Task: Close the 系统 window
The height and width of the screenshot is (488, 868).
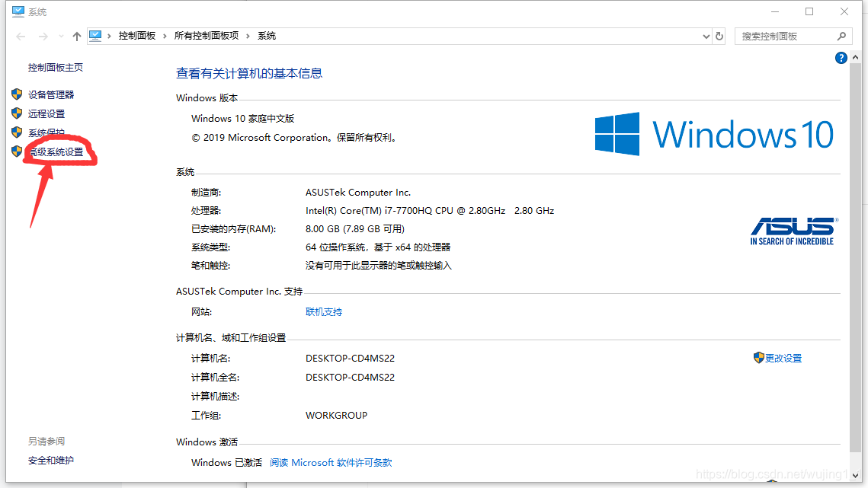Action: (844, 11)
